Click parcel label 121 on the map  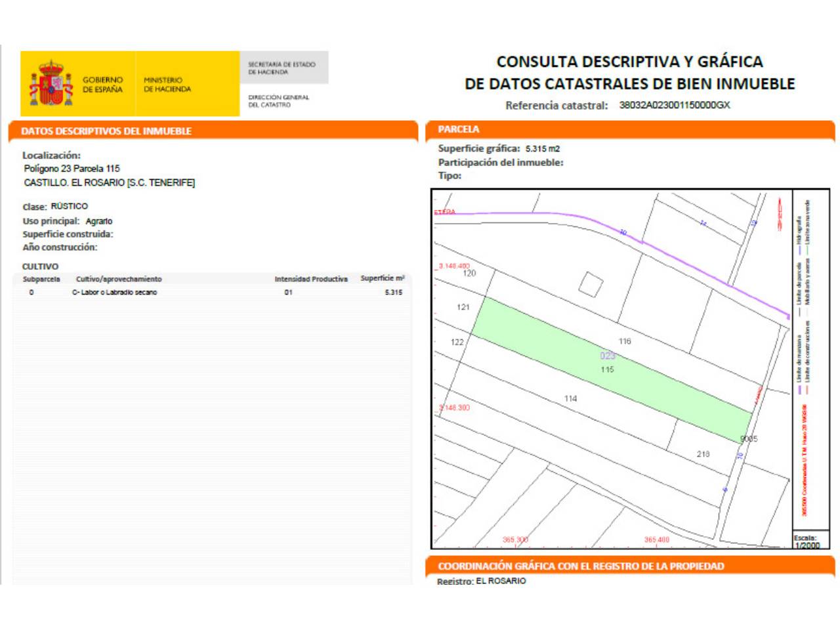pos(463,307)
